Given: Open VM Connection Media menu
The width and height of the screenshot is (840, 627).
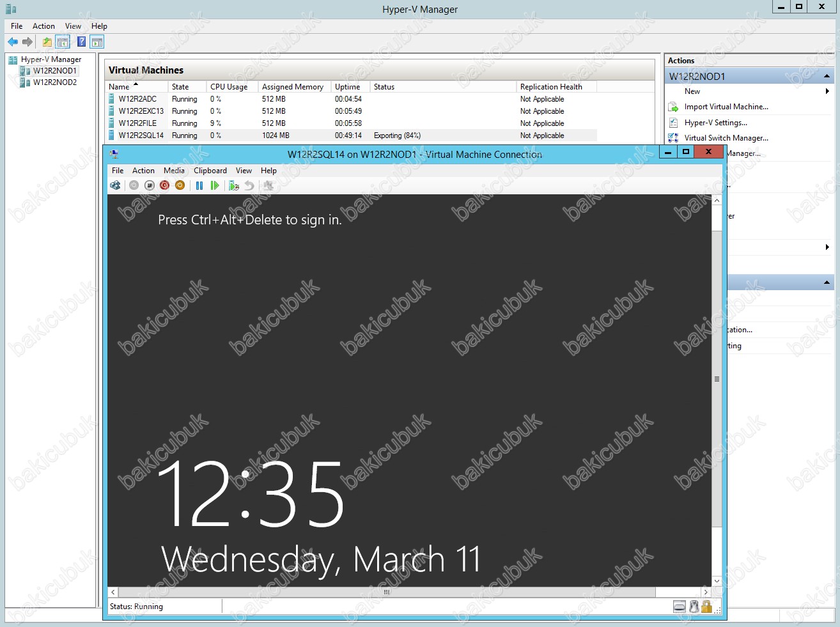Looking at the screenshot, I should click(x=174, y=171).
